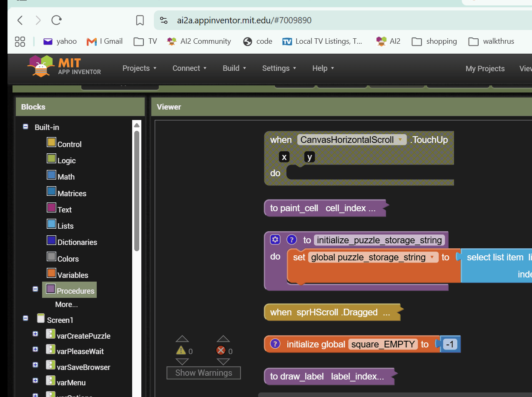Select the Dictionaries blocks category
The width and height of the screenshot is (532, 397).
(72, 241)
